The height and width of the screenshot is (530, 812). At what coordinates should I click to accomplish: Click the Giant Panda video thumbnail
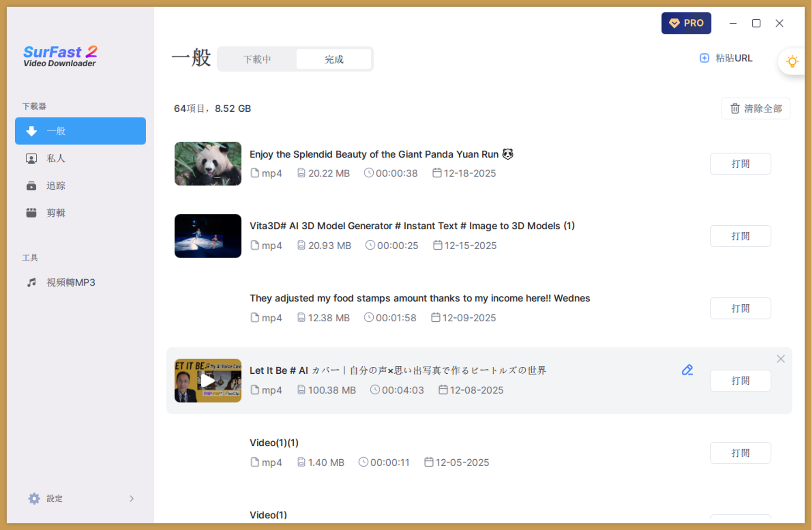click(x=208, y=164)
